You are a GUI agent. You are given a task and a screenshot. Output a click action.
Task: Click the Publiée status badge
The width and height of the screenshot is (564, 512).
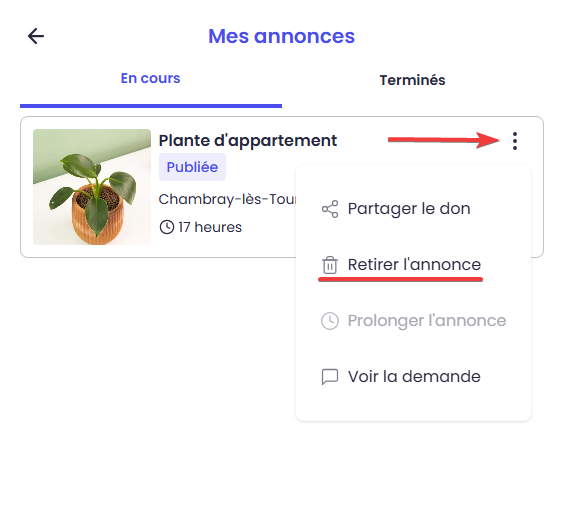point(192,167)
